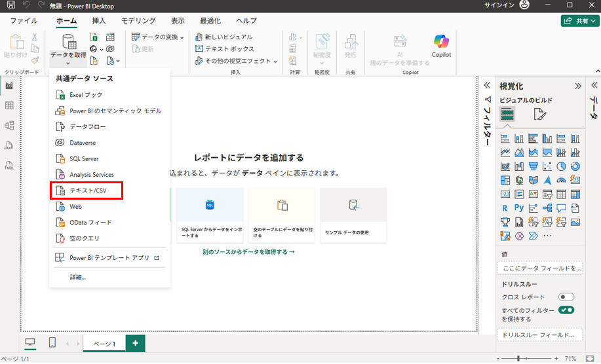
Task: Click the SQL Server icon in the ribbon
Action: (x=94, y=61)
